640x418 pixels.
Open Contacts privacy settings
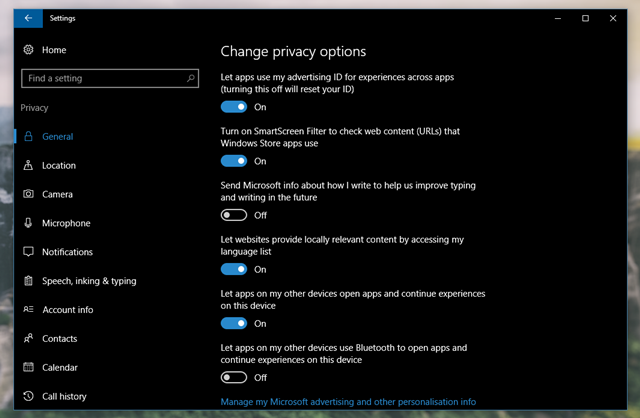60,339
